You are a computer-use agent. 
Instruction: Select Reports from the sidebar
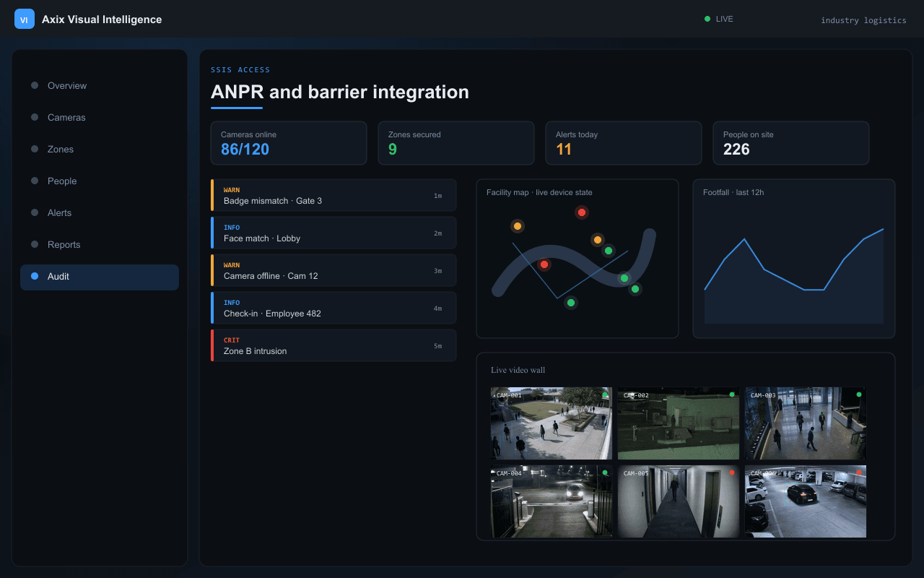(100, 244)
